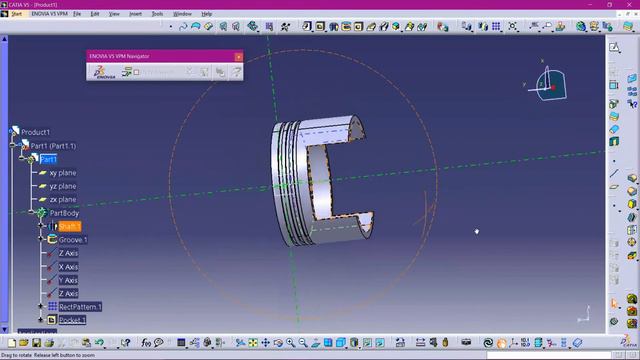Open a file via folder icon
This screenshot has width=640, height=360.
click(24, 343)
